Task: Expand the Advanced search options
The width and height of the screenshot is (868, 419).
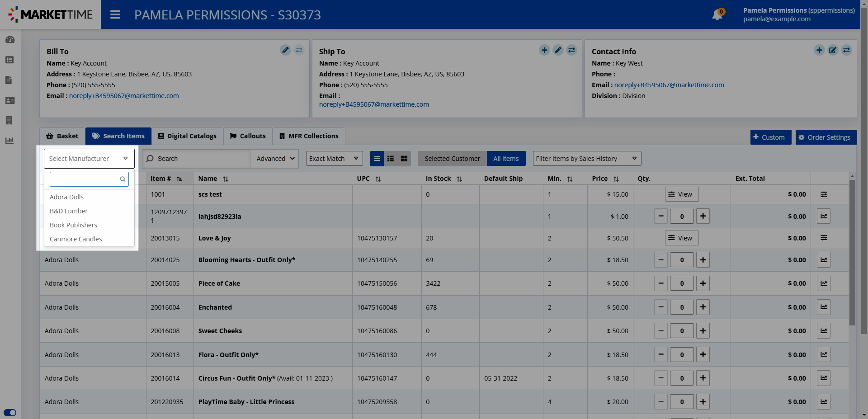Action: pyautogui.click(x=275, y=159)
